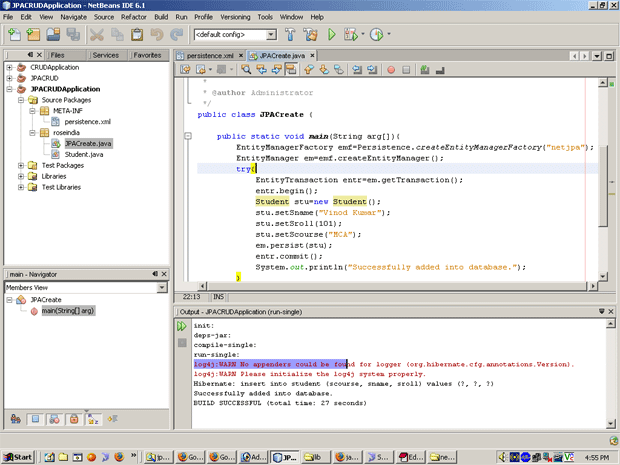This screenshot has height=465, width=620.
Task: Click the Undo arrow icon
Action: pos(157,35)
